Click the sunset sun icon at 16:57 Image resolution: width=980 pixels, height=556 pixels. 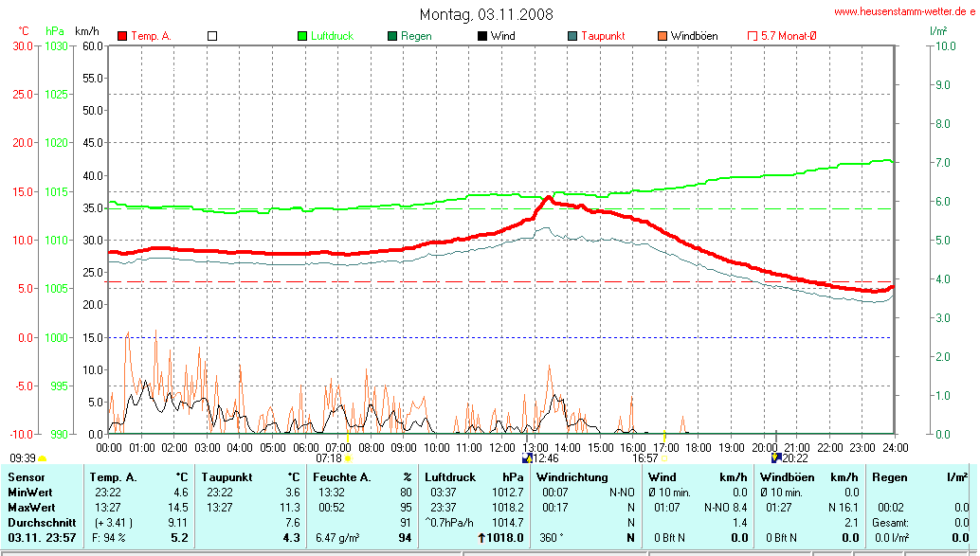point(663,458)
